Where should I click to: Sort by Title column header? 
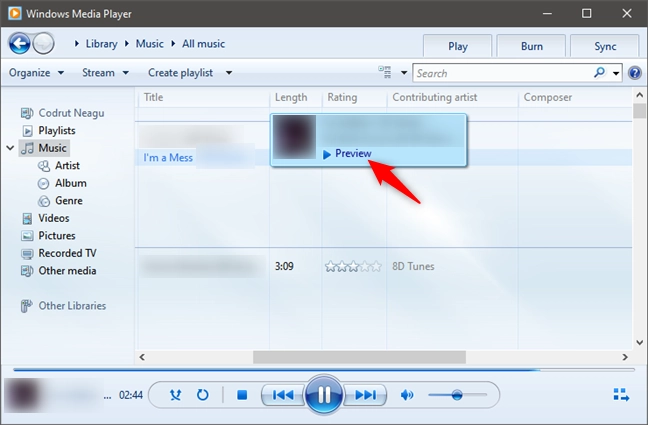point(202,98)
